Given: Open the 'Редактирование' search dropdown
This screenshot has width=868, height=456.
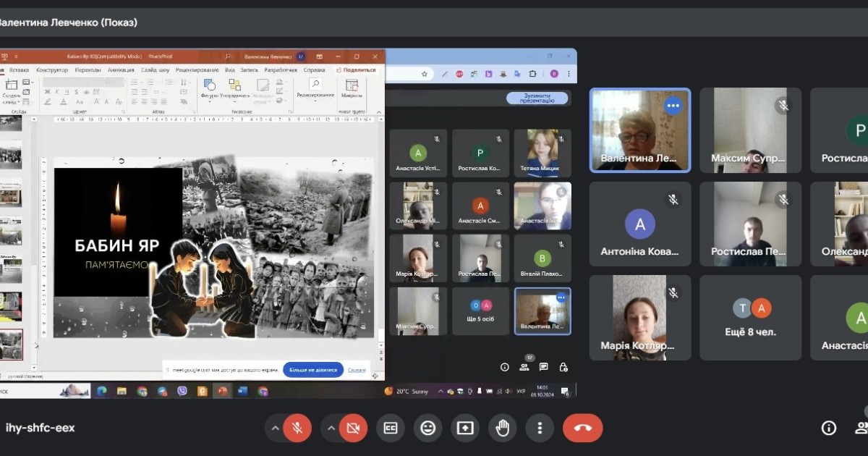Looking at the screenshot, I should pos(315,89).
